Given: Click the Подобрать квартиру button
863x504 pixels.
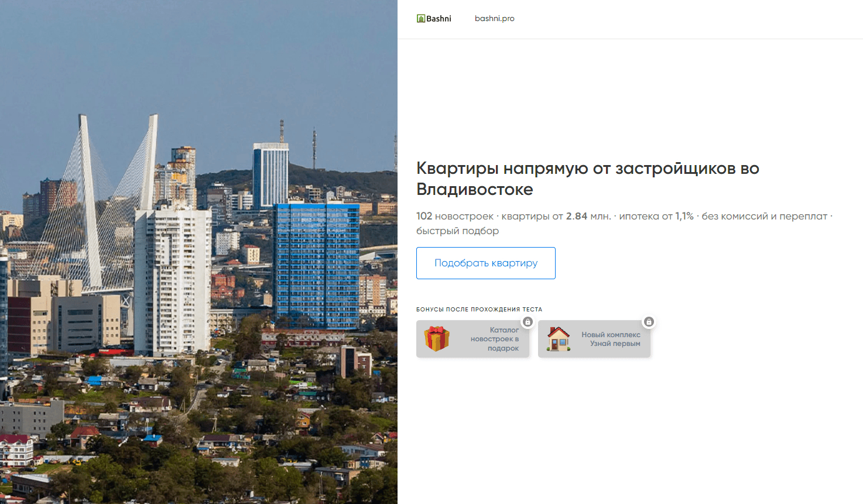Looking at the screenshot, I should point(486,263).
